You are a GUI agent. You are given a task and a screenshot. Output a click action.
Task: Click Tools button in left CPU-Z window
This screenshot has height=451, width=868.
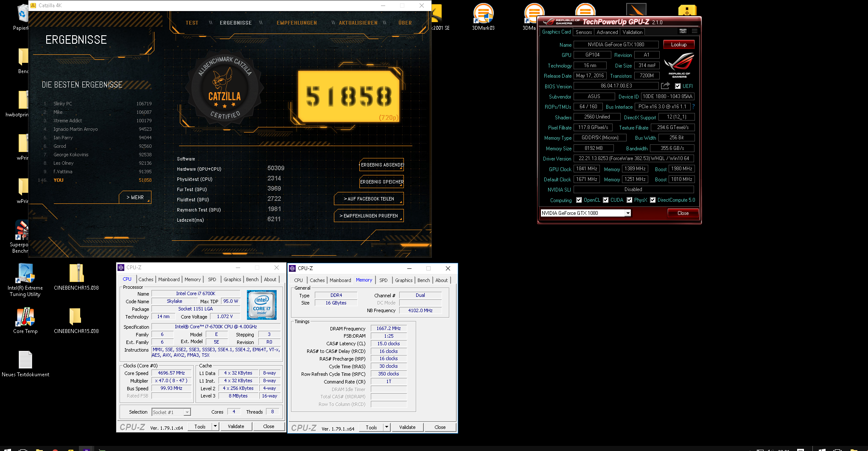point(200,426)
